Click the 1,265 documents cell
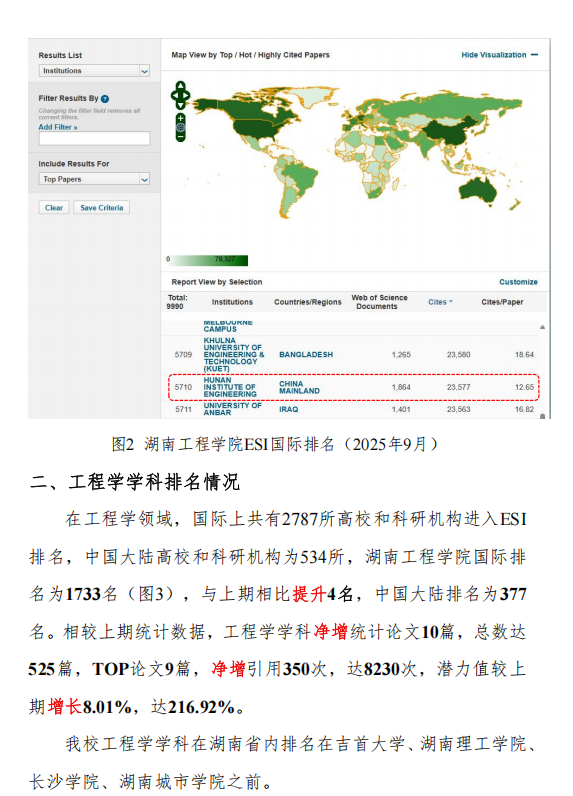 click(x=401, y=355)
